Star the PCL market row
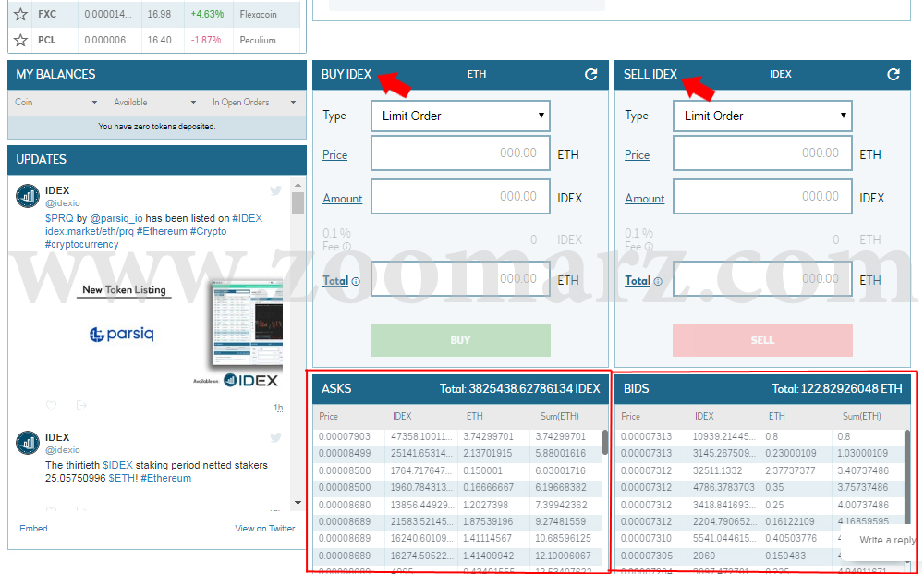The width and height of the screenshot is (924, 574). click(x=20, y=40)
